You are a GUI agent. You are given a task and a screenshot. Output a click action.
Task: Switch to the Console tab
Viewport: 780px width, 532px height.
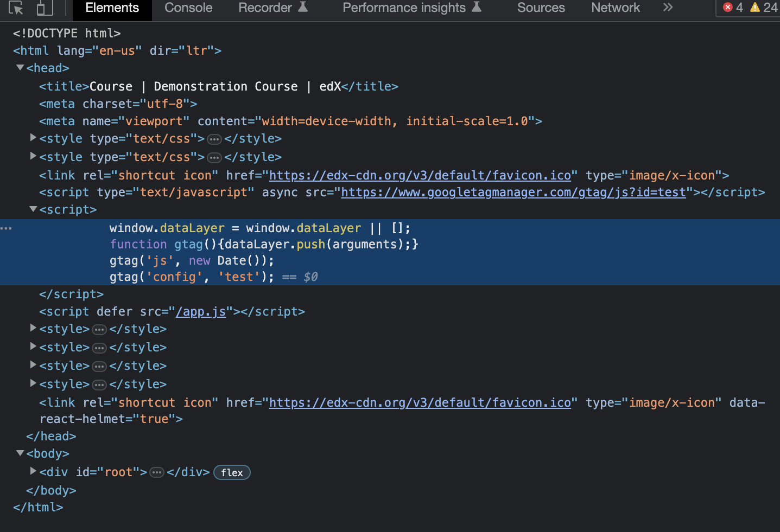188,8
